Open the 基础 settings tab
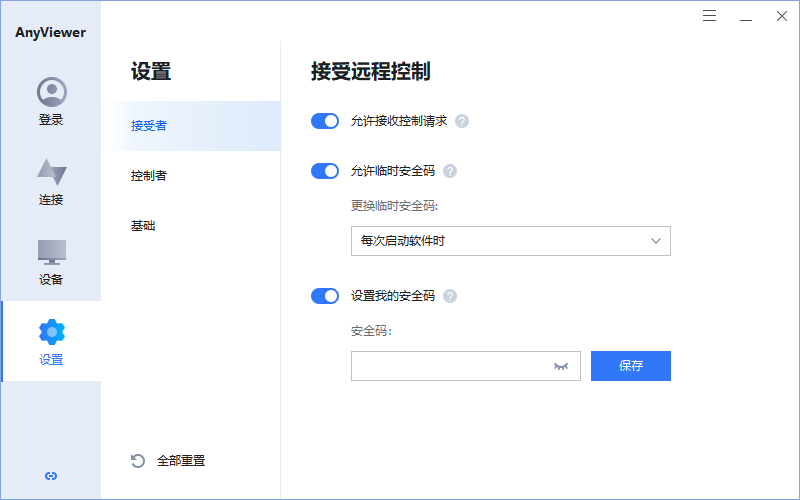The image size is (800, 500). pos(143,226)
